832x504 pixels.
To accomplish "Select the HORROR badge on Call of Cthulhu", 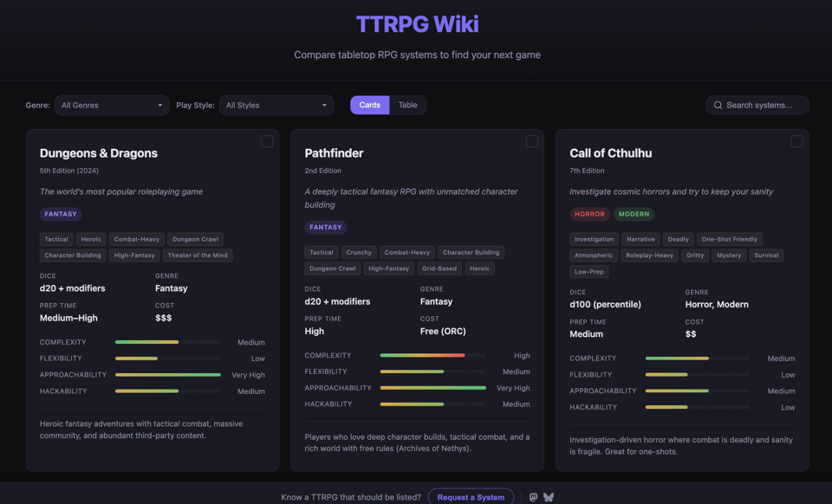I will point(589,213).
